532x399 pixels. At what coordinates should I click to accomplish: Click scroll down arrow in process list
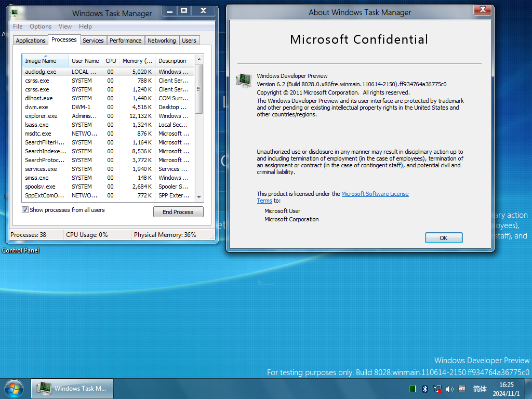click(199, 197)
